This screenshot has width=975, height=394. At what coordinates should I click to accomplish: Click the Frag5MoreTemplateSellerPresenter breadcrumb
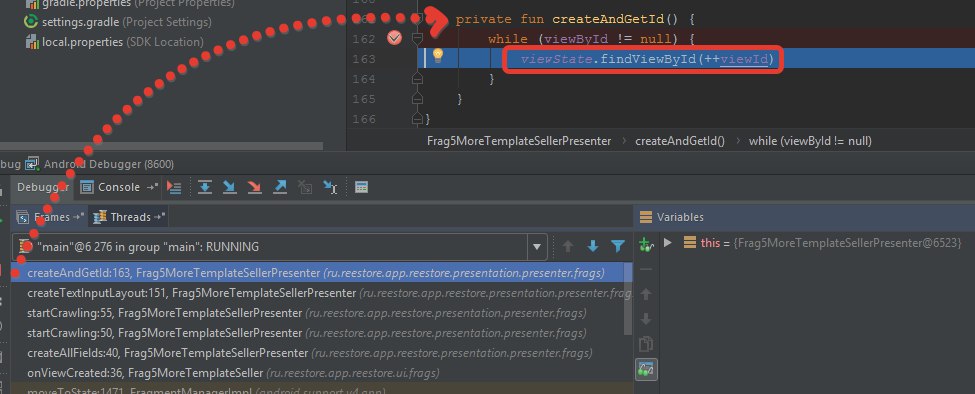(519, 141)
